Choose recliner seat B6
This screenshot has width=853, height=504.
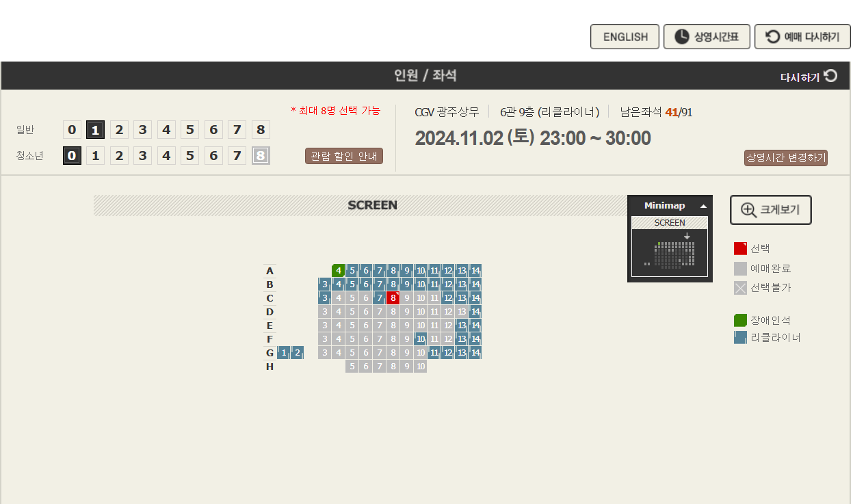pyautogui.click(x=365, y=284)
